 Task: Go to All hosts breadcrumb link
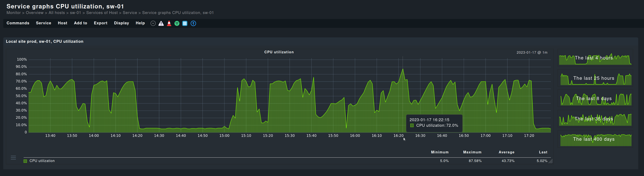click(56, 13)
